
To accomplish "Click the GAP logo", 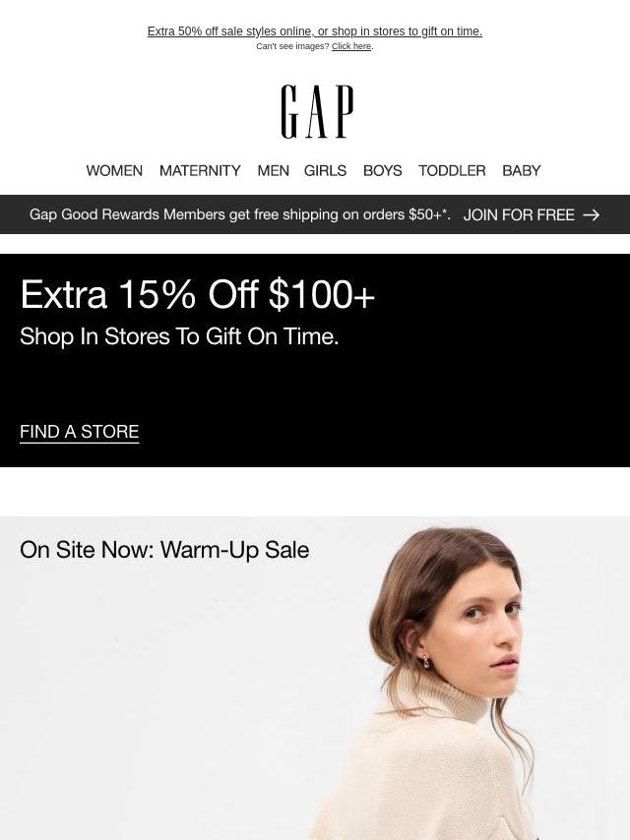I will [317, 111].
